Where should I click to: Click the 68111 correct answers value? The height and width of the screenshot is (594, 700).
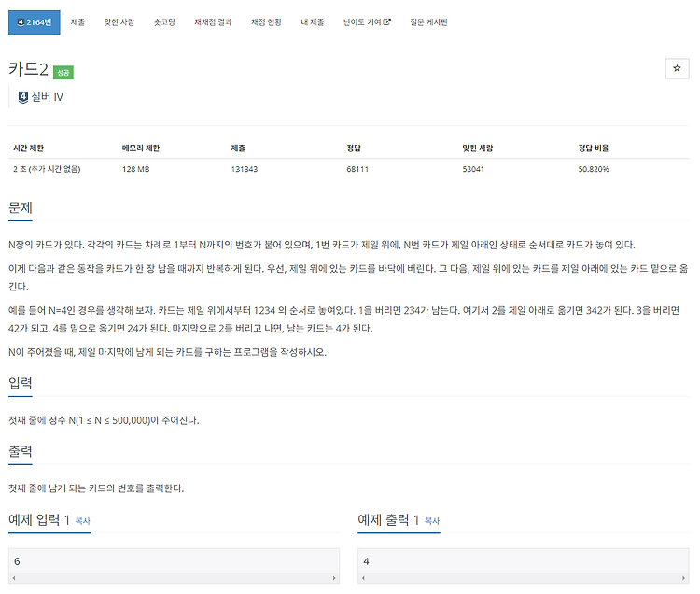(357, 169)
